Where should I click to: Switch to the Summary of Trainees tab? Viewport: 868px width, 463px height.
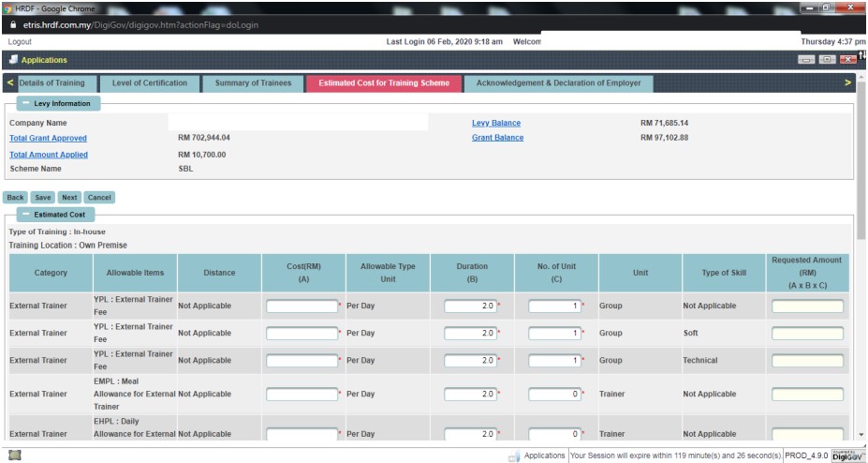click(x=253, y=83)
